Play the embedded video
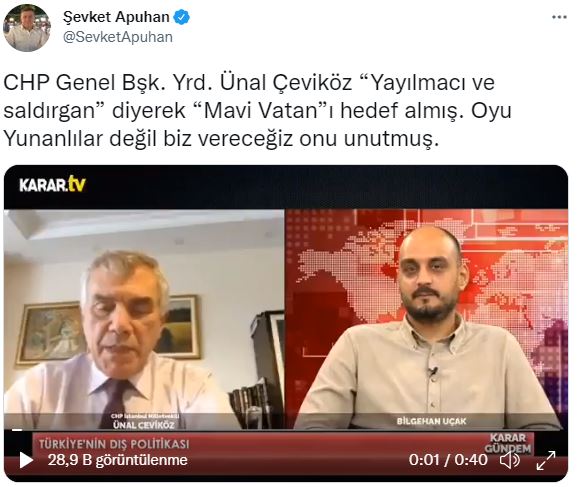This screenshot has height=487, width=579. (x=25, y=460)
